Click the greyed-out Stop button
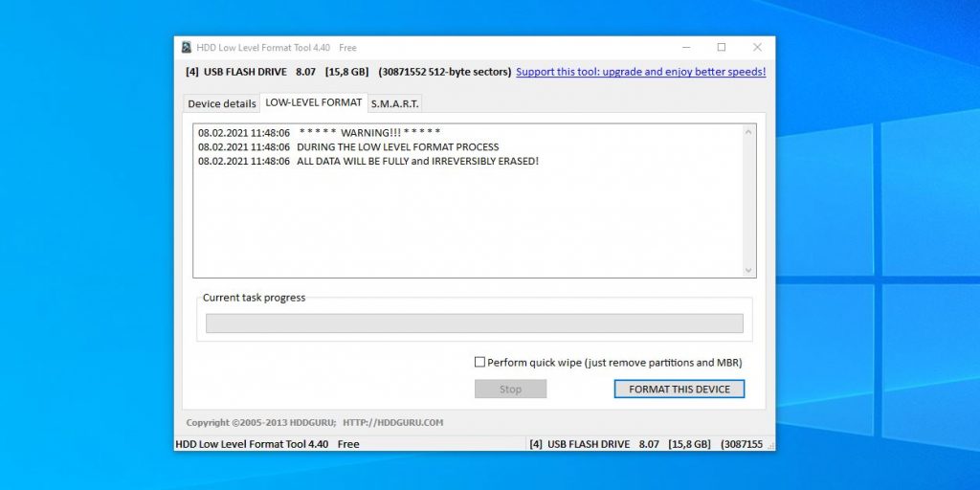This screenshot has height=490, width=980. [x=510, y=390]
